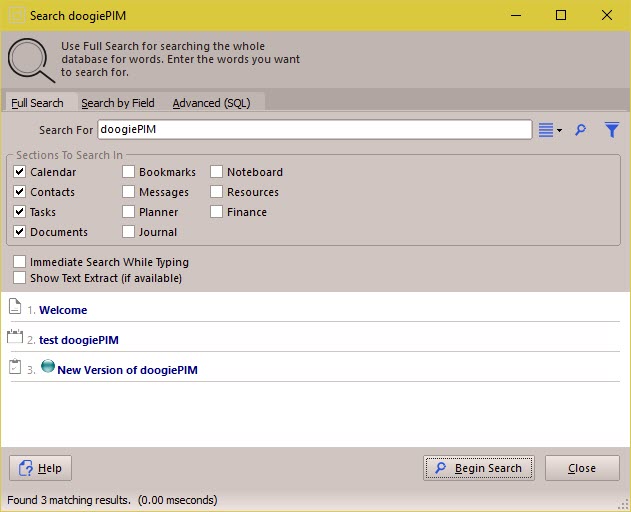631x512 pixels.
Task: Click the search magnifier icon beside the field
Action: coord(580,130)
